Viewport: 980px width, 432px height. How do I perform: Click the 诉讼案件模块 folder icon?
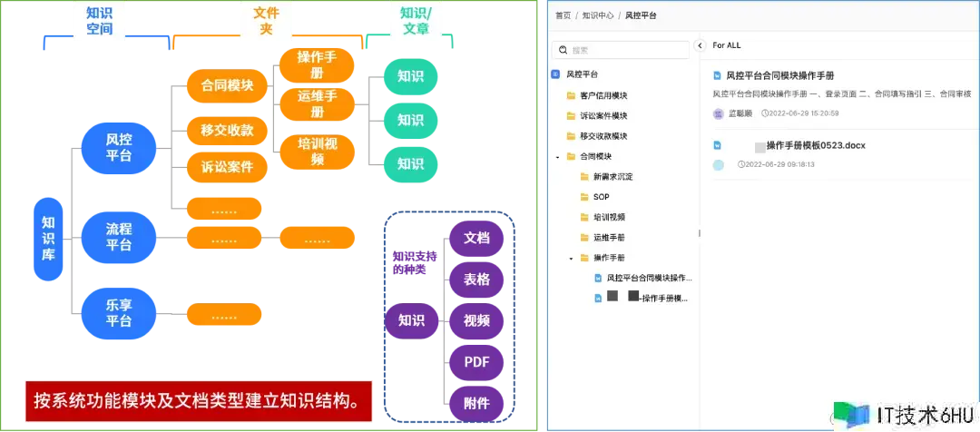click(x=571, y=115)
